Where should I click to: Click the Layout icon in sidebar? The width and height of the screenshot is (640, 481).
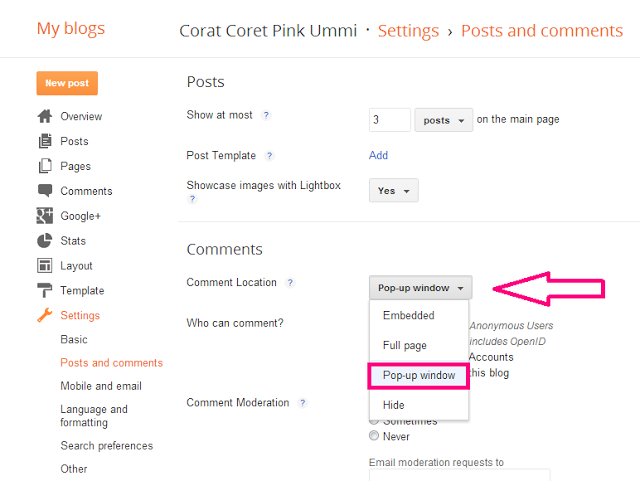tap(44, 266)
